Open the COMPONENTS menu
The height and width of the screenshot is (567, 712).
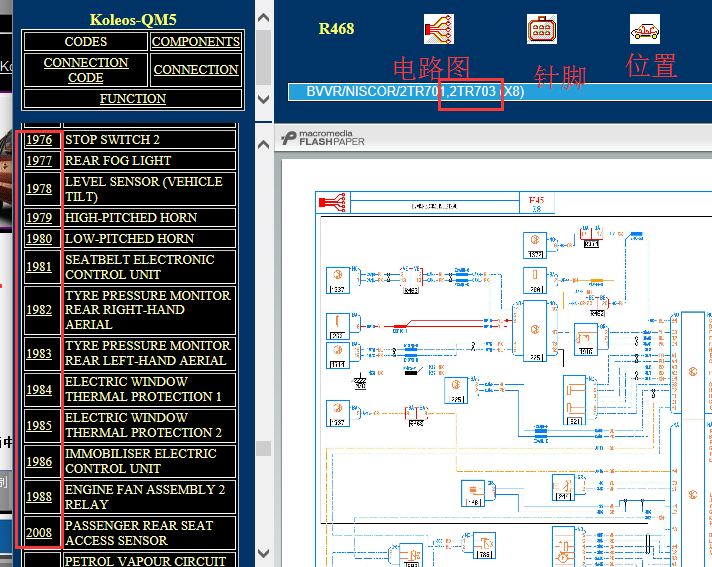pos(196,41)
